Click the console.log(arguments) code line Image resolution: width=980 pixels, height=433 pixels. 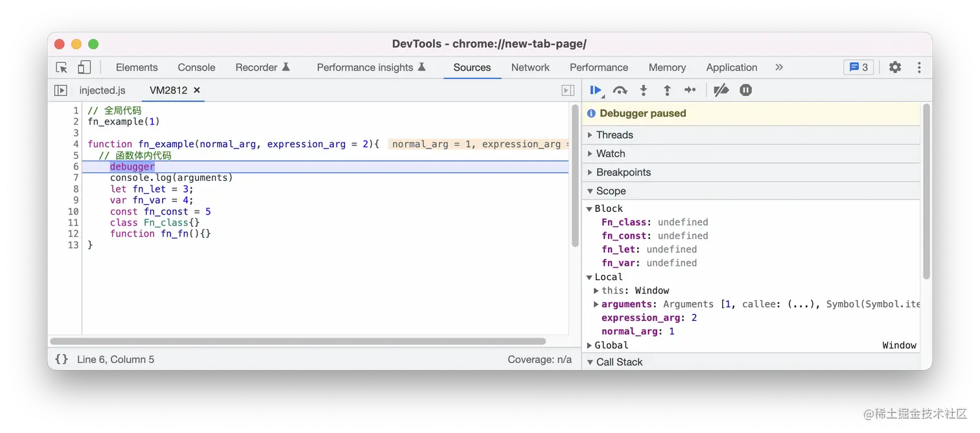(171, 178)
